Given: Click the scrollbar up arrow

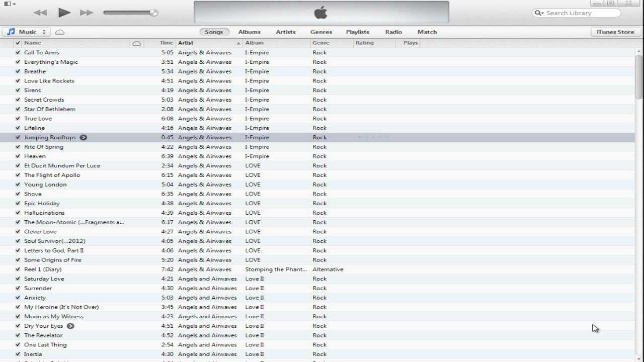Looking at the screenshot, I should [x=639, y=51].
